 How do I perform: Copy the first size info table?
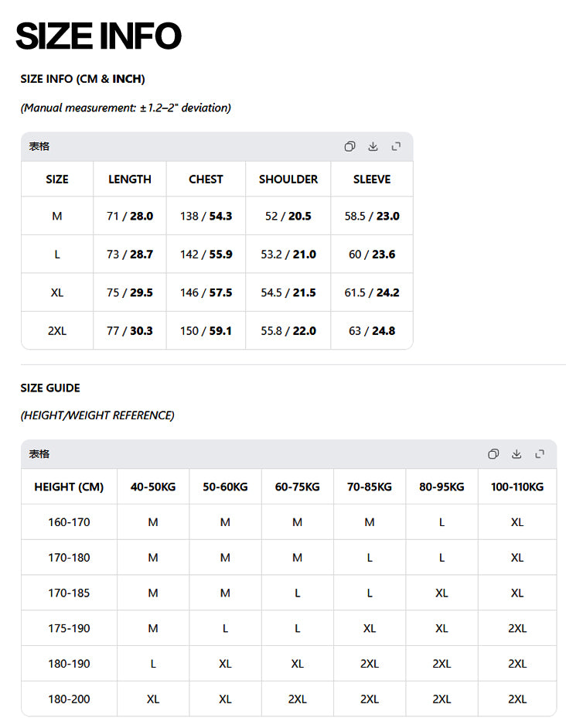click(349, 146)
